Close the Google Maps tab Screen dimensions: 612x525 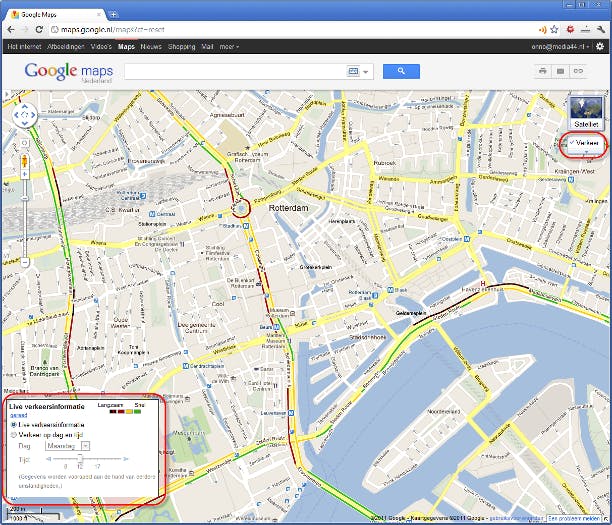pyautogui.click(x=99, y=14)
